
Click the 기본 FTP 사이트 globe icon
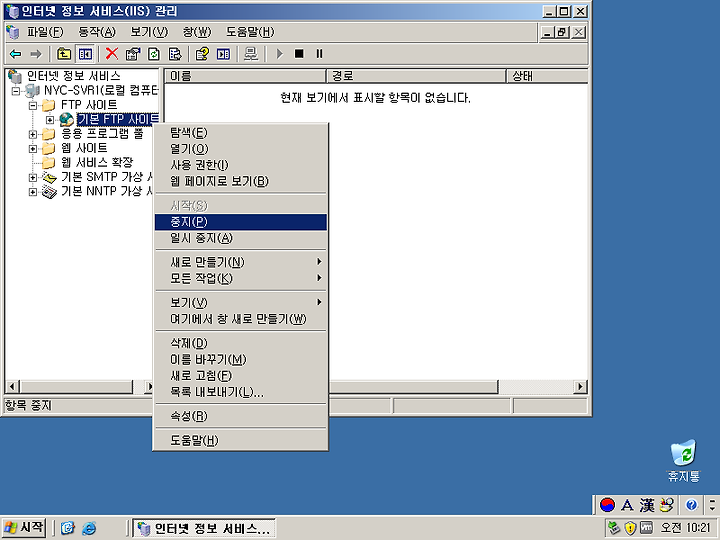(67, 119)
